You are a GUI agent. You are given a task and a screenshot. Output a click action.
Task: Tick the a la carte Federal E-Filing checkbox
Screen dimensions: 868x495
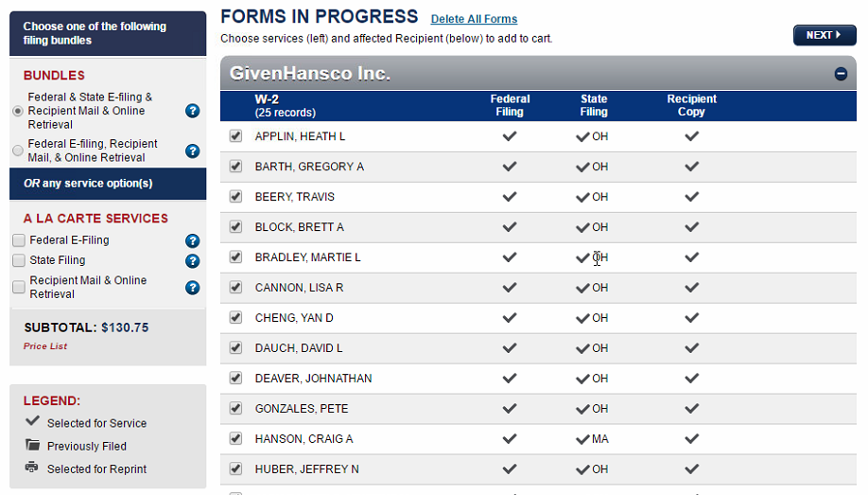19,240
